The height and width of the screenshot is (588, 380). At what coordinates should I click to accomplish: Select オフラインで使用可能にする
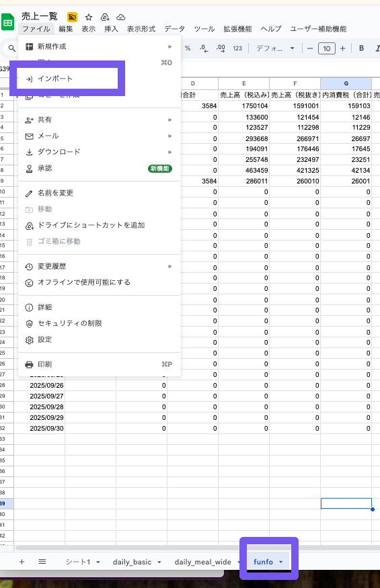tap(99, 282)
